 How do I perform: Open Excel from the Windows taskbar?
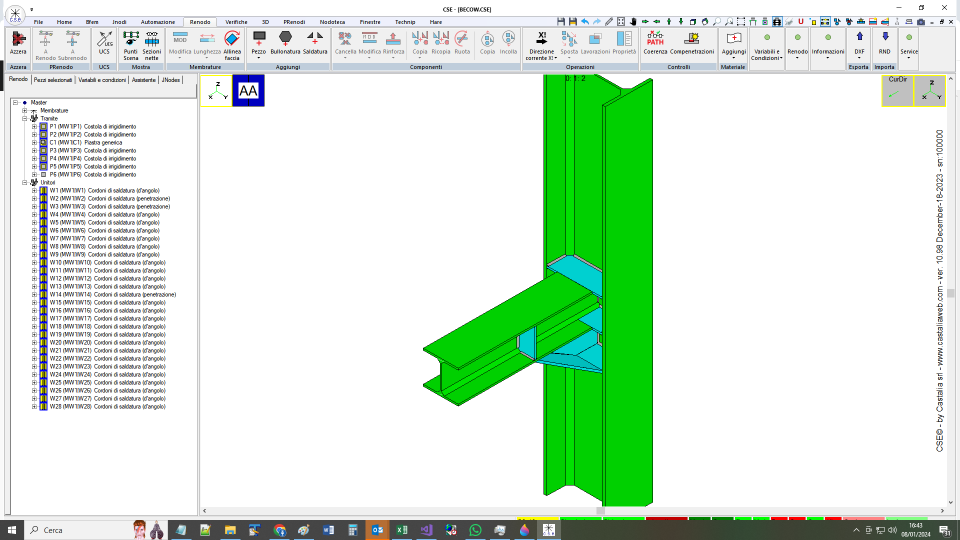402,530
